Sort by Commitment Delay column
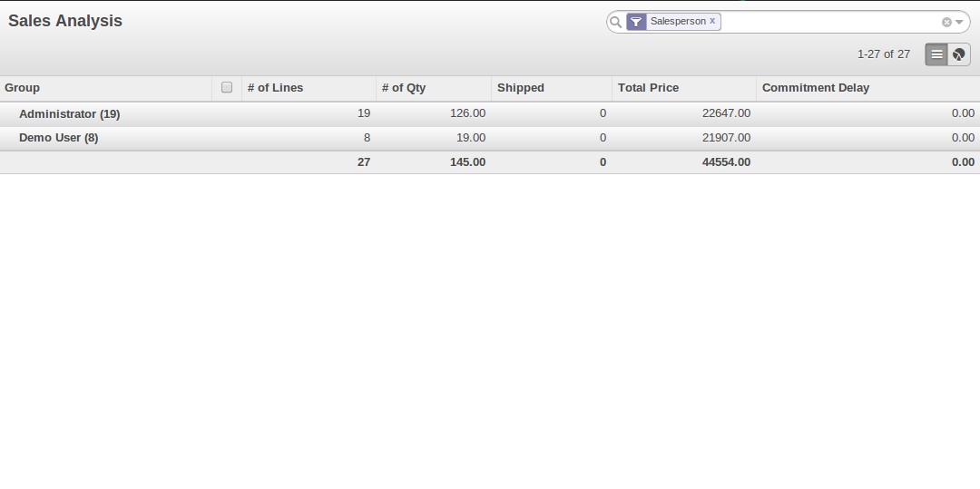This screenshot has height=489, width=980. pyautogui.click(x=816, y=88)
